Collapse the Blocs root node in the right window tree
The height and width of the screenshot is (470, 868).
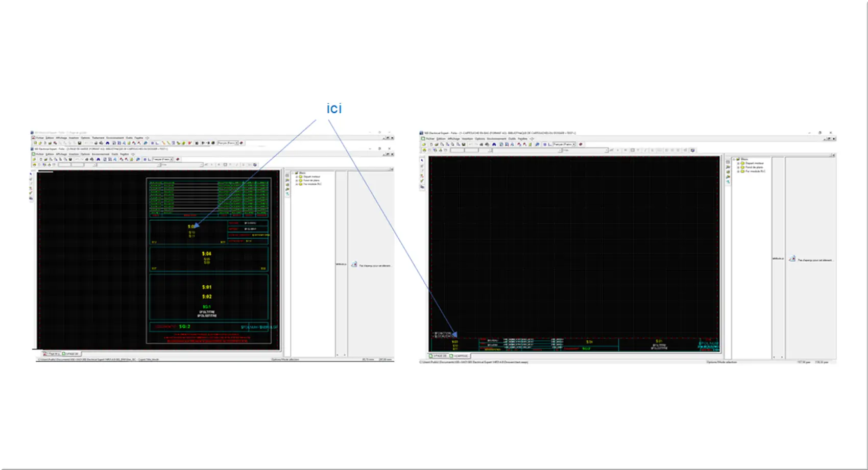(734, 159)
